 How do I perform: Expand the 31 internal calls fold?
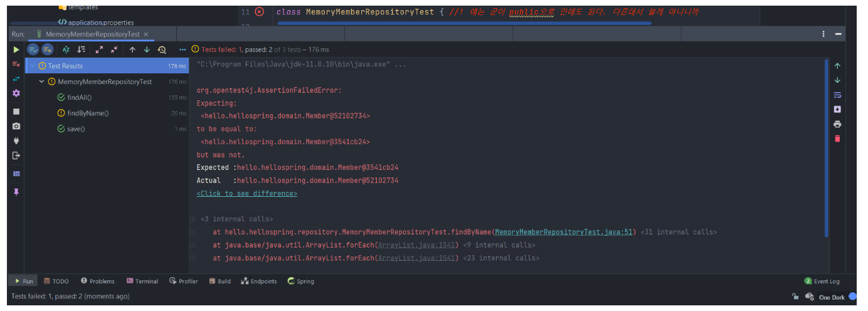coord(679,232)
